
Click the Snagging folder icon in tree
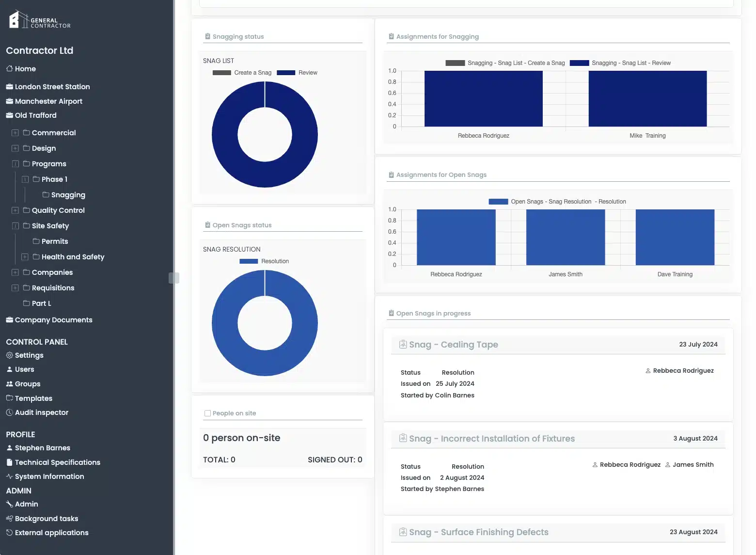(46, 194)
